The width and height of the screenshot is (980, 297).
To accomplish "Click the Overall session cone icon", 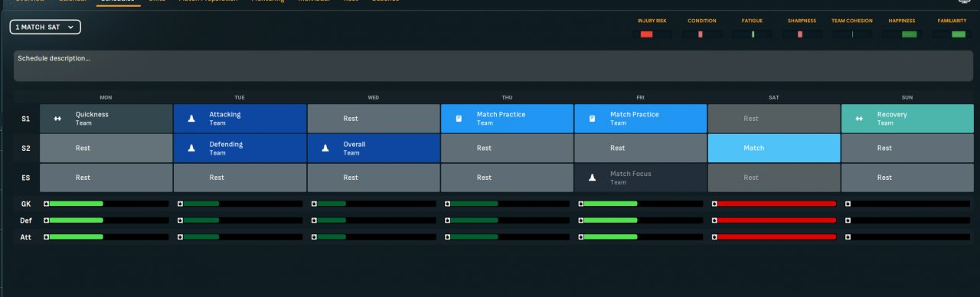I will (325, 148).
